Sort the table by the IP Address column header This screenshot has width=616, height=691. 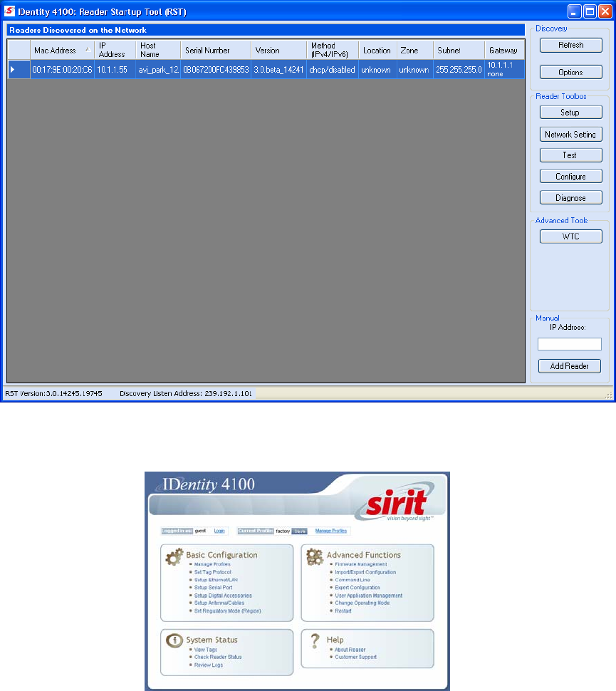[115, 50]
